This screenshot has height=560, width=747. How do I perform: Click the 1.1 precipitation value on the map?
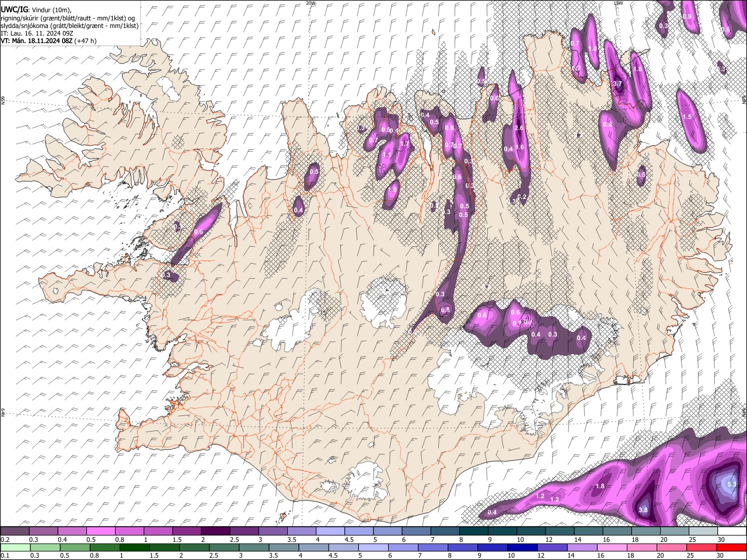(x=386, y=155)
